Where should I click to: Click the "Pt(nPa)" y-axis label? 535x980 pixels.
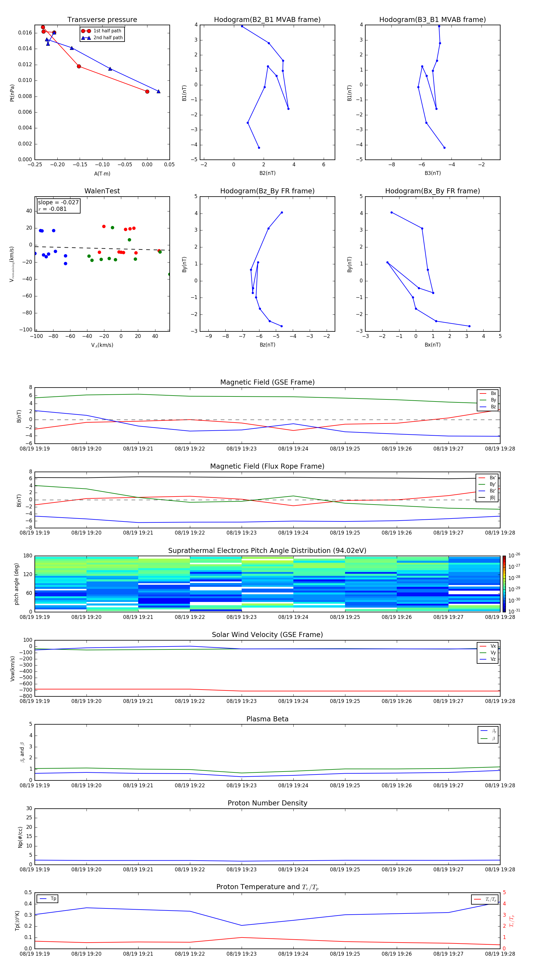pos(12,92)
